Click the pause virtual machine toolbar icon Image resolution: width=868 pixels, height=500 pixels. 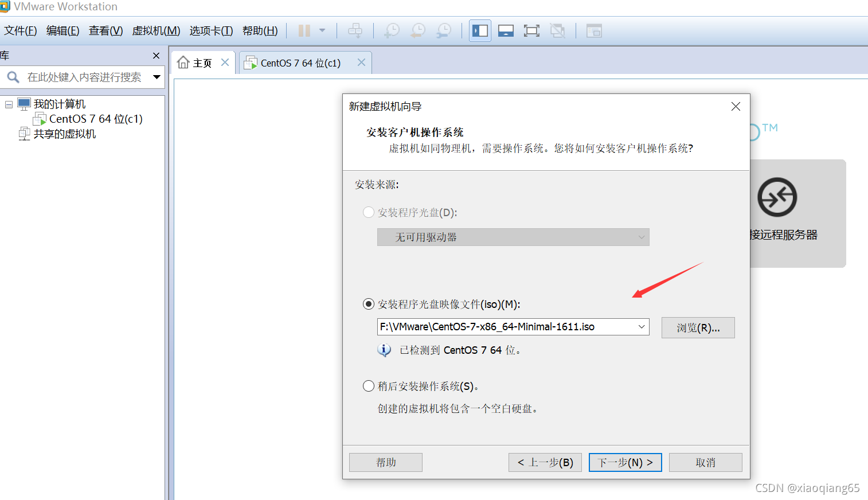tap(304, 30)
